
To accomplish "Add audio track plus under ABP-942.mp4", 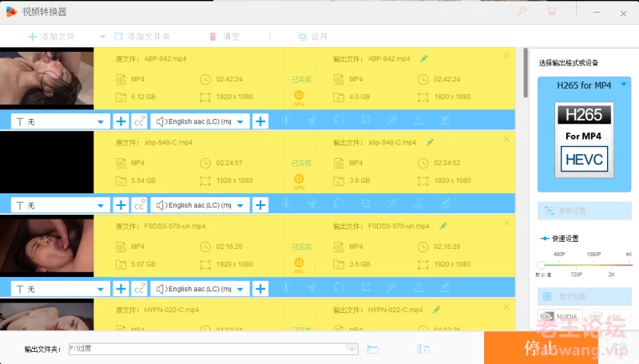I will [x=260, y=121].
